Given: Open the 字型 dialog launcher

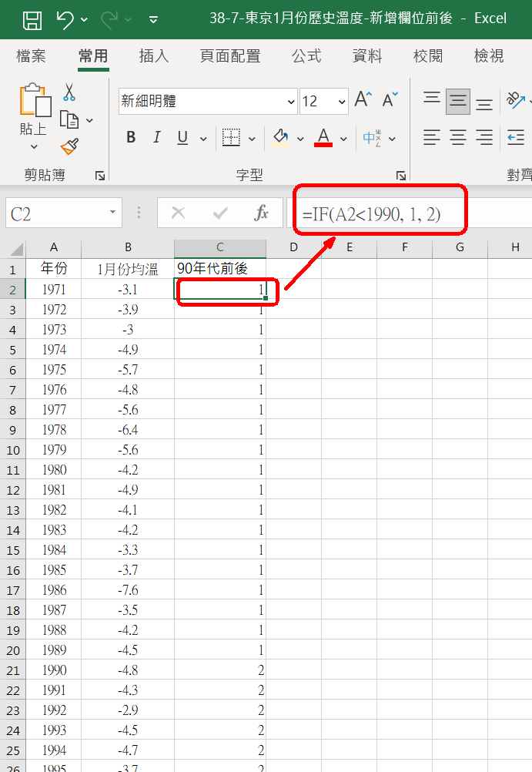Looking at the screenshot, I should (x=400, y=176).
